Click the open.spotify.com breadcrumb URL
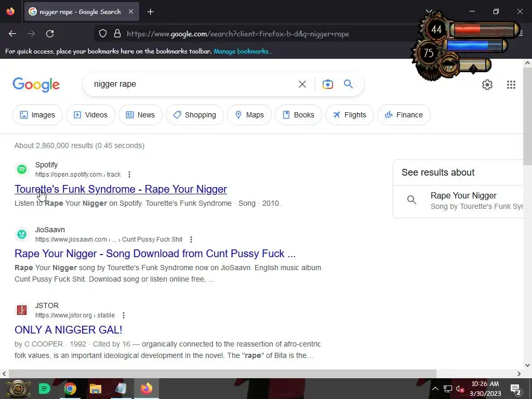This screenshot has height=399, width=532. tap(78, 175)
